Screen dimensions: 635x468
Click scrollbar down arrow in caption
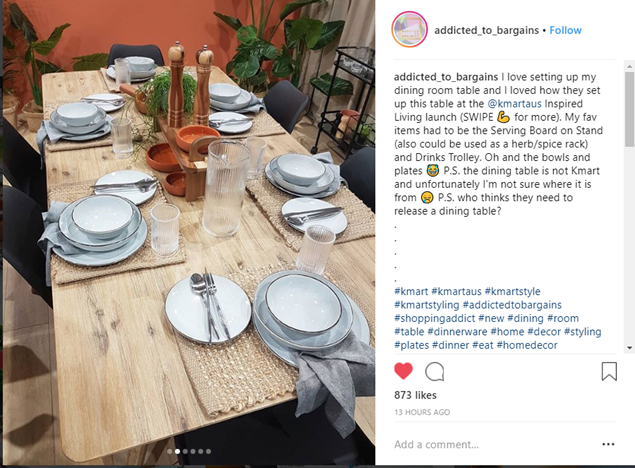click(x=629, y=347)
